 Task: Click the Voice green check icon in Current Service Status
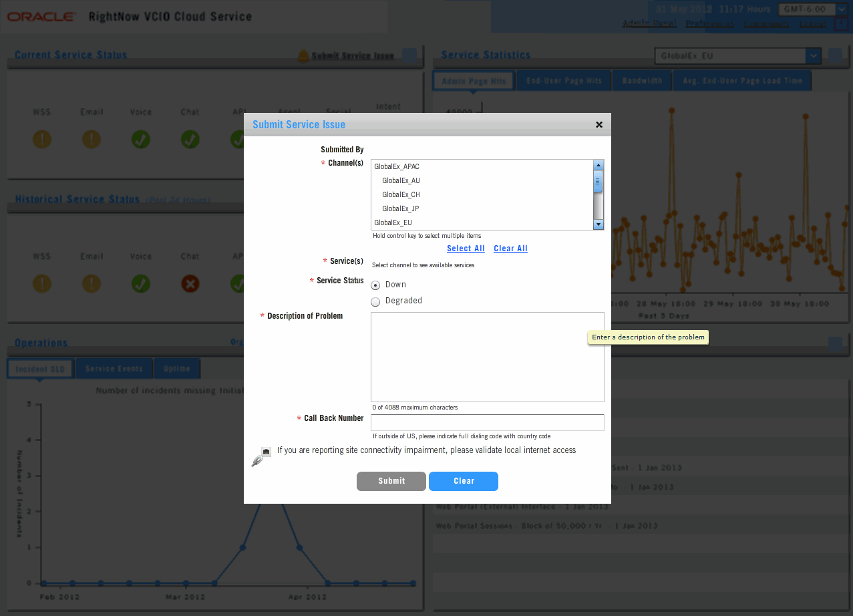[x=141, y=139]
